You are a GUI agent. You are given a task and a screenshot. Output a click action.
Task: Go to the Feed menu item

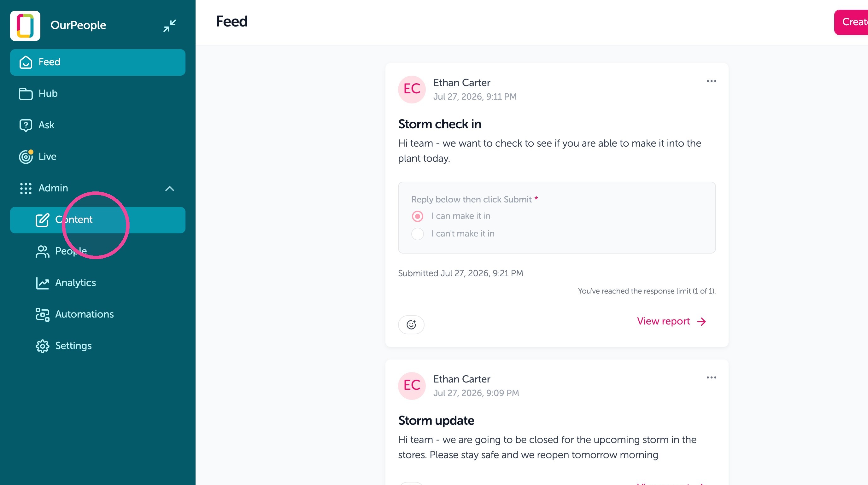[x=98, y=62]
